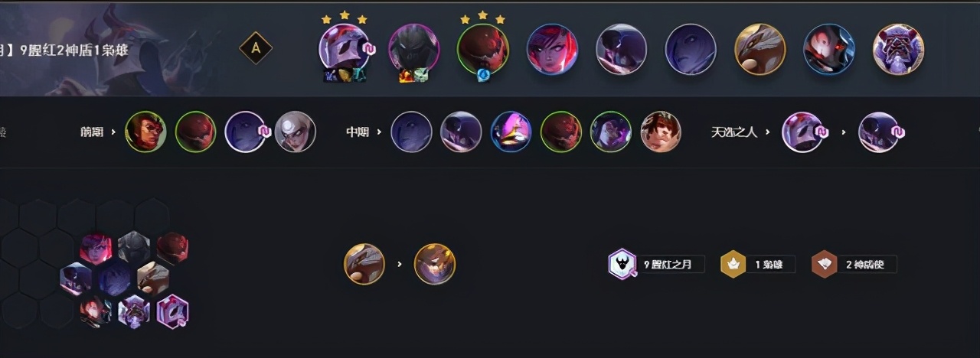Click the second gold champion after the arrow
The image size is (980, 358).
point(435,264)
